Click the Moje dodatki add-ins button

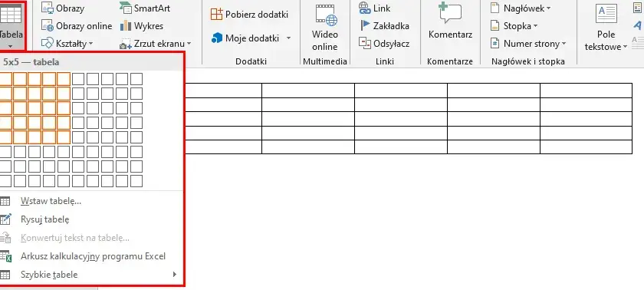tap(245, 38)
